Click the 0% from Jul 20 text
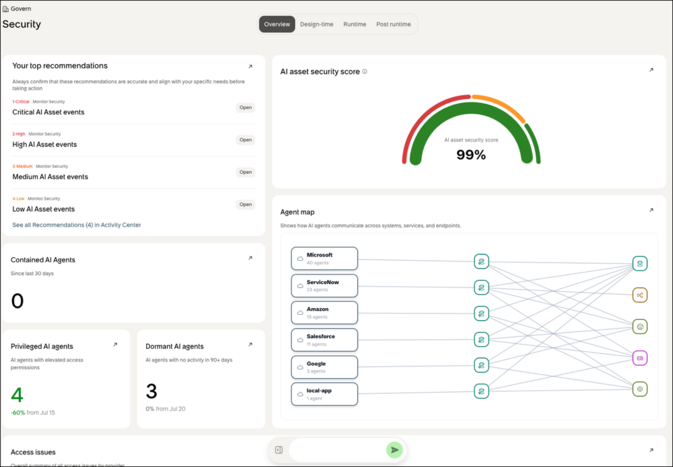This screenshot has width=673, height=467. point(165,409)
